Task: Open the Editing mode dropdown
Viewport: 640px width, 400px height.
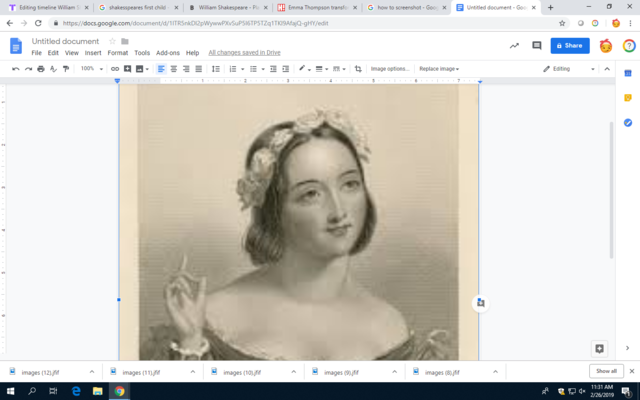Action: (x=569, y=69)
